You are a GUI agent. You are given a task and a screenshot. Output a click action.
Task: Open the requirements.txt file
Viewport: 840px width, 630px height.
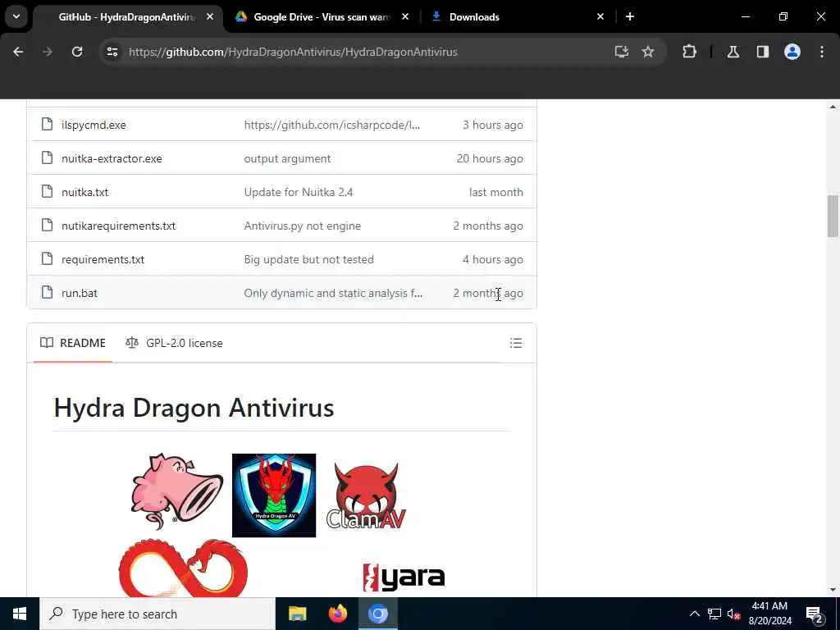[x=103, y=259]
